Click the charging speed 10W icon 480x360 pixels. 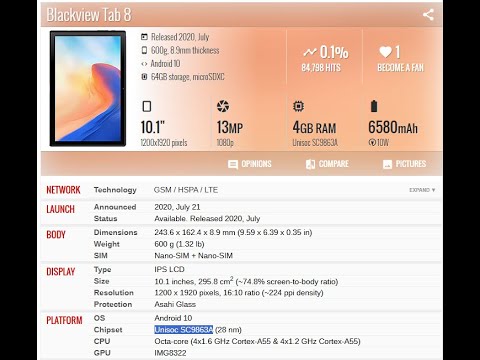372,143
